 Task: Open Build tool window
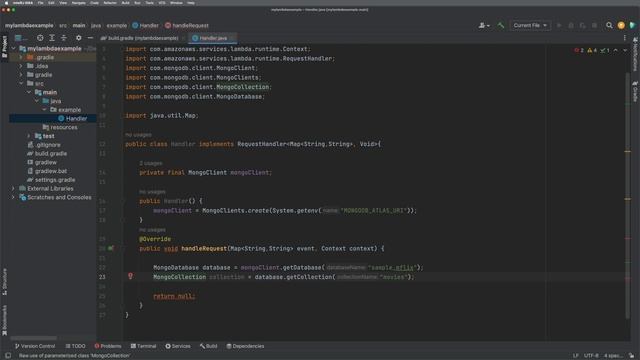coord(208,346)
